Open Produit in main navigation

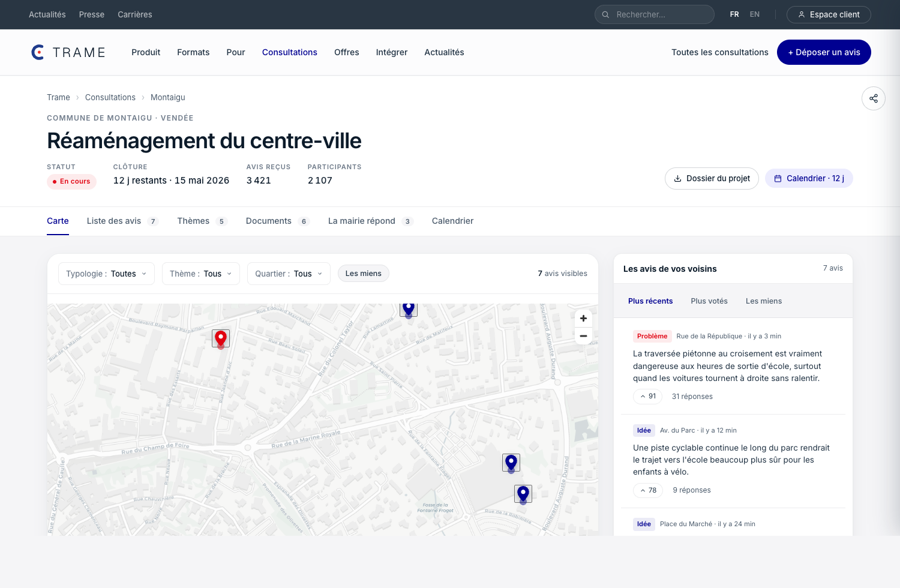click(146, 52)
